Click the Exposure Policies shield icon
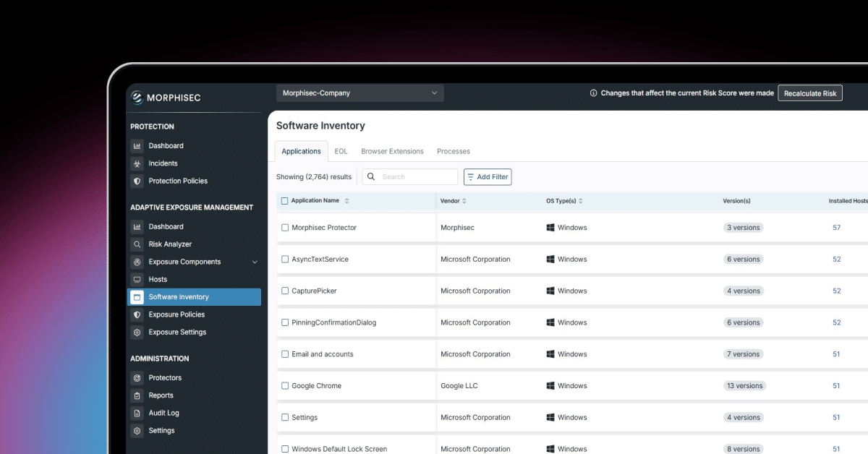This screenshot has width=868, height=454. 137,314
